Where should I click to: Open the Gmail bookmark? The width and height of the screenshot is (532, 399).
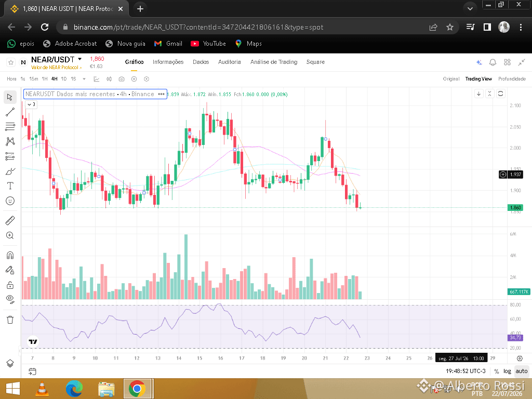point(168,44)
